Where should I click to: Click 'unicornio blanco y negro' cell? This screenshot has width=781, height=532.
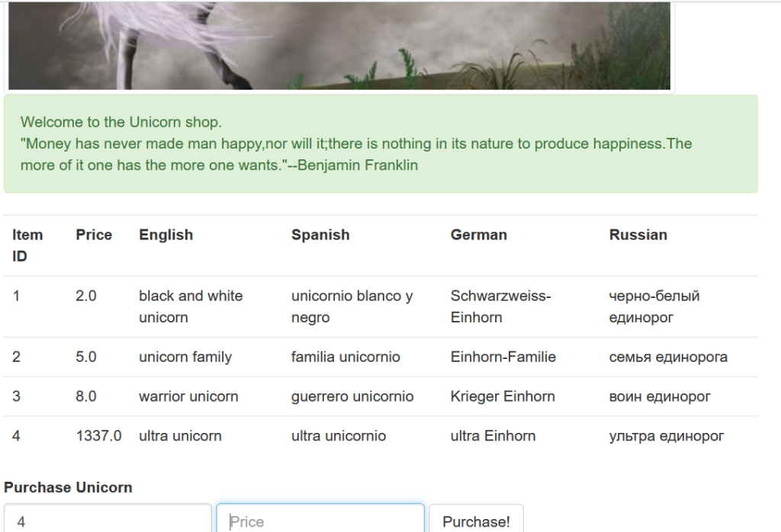(352, 306)
